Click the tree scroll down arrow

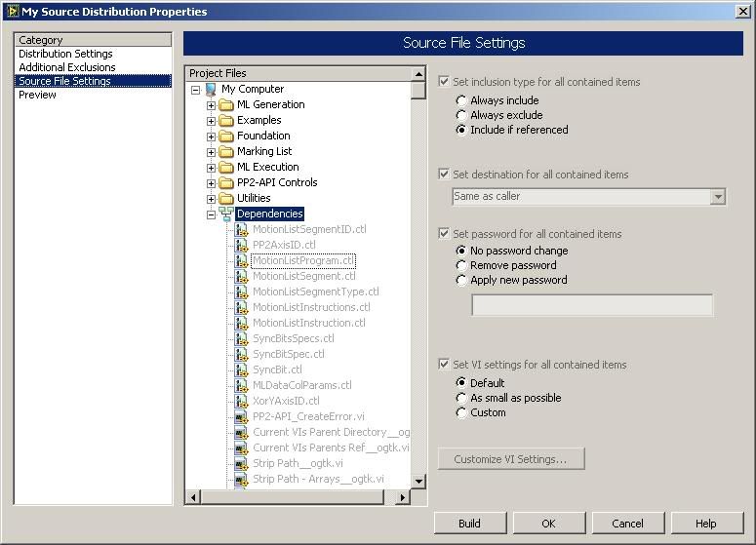[418, 481]
